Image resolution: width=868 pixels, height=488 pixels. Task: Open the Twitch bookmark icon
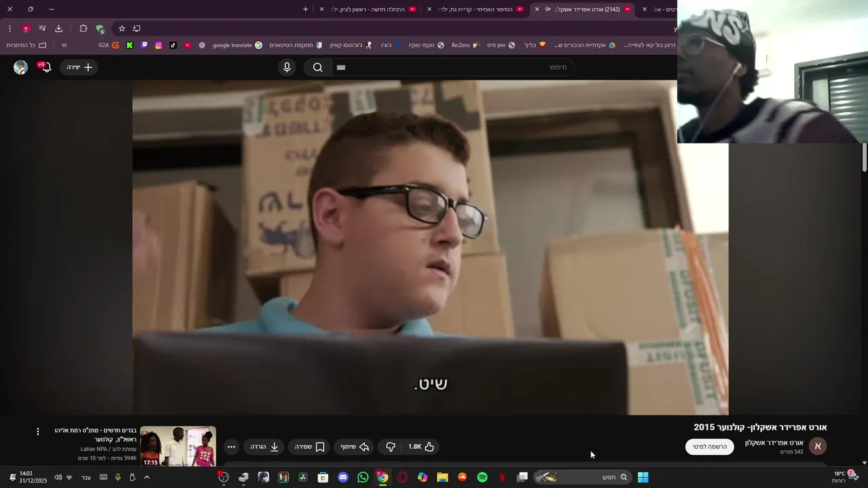coord(144,45)
